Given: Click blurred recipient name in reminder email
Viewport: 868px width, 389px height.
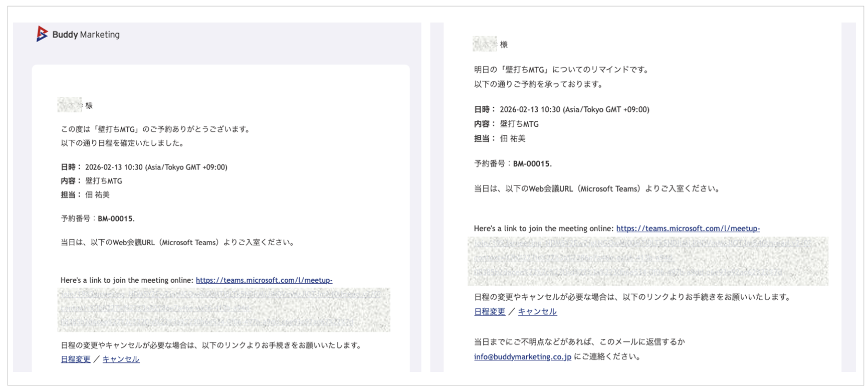Looking at the screenshot, I should (485, 44).
